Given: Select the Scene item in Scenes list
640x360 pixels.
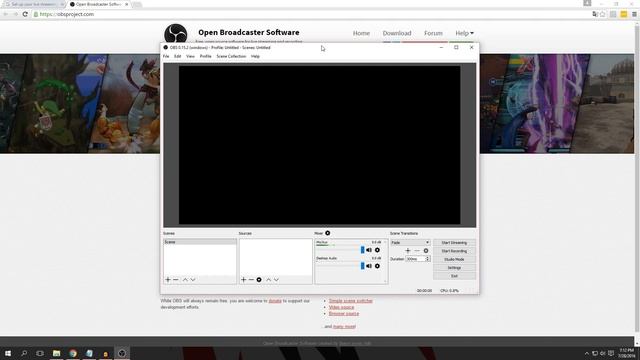Looking at the screenshot, I should pyautogui.click(x=200, y=242).
